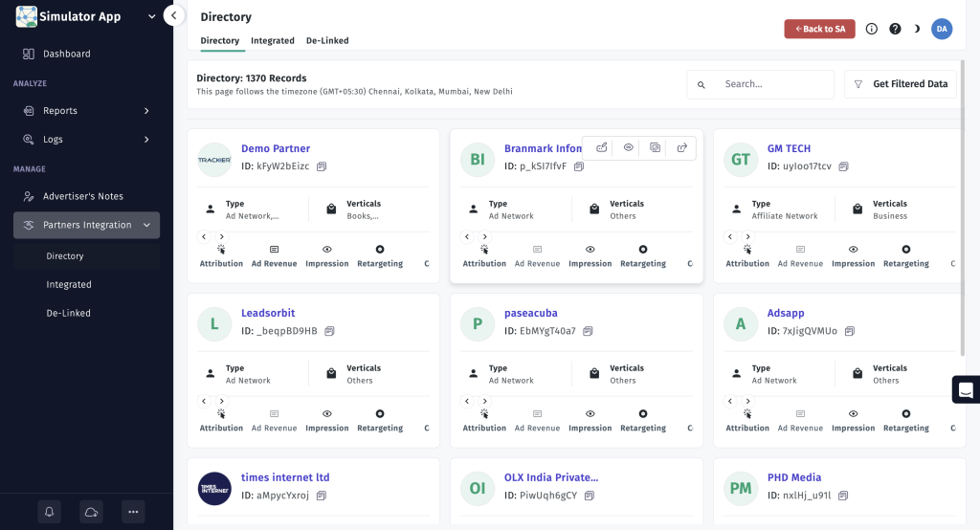Open the three-dots more menu in sidebar
Viewport: 980px width, 530px height.
point(133,512)
